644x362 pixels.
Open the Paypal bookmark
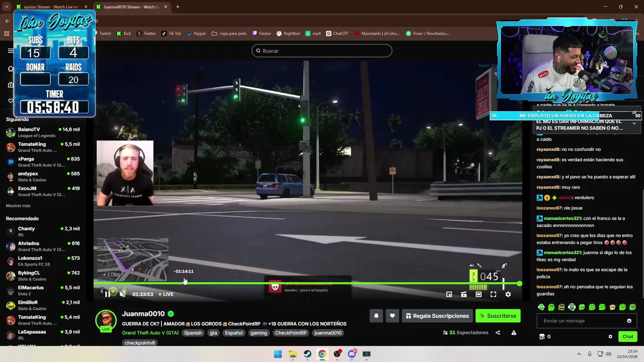point(196,34)
